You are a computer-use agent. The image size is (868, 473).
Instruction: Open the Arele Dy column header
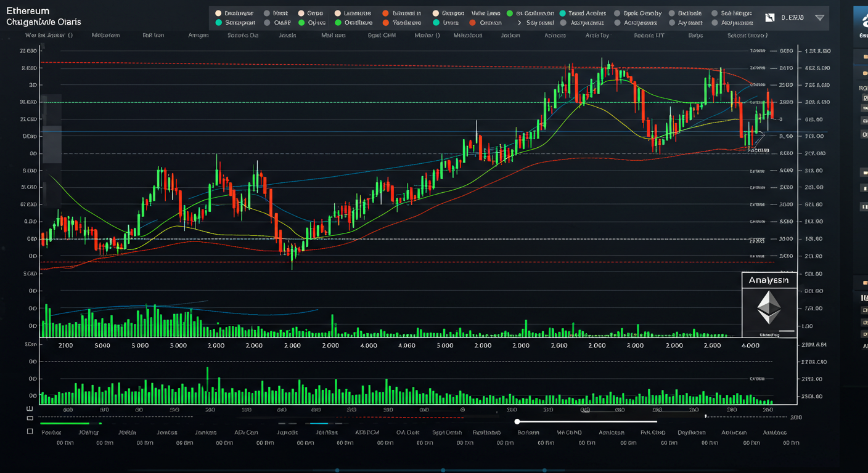pyautogui.click(x=597, y=36)
